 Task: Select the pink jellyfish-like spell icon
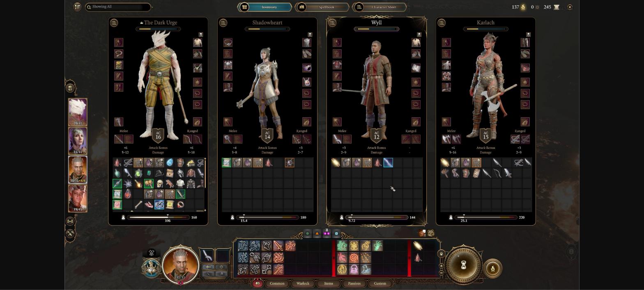pyautogui.click(x=354, y=270)
